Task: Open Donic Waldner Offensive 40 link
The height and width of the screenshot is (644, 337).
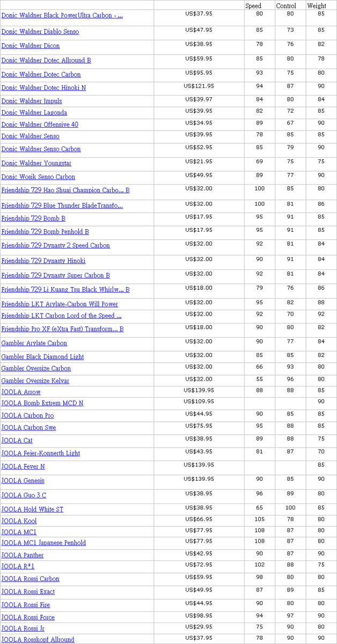Action: click(40, 125)
